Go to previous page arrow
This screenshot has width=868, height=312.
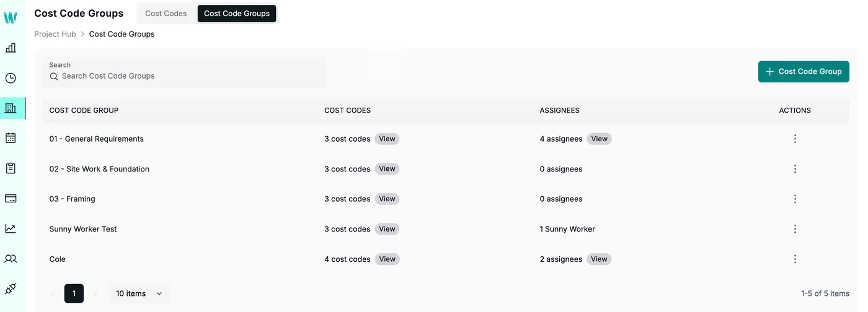[52, 293]
